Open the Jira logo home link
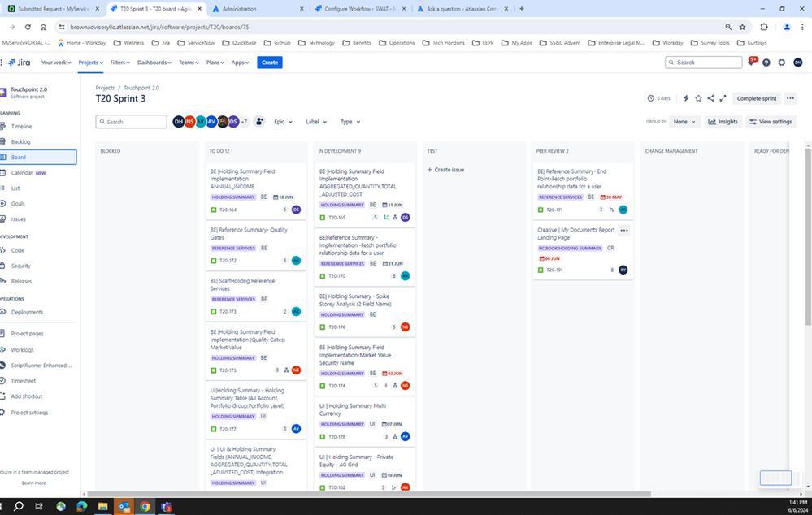The height and width of the screenshot is (515, 812). tap(20, 63)
